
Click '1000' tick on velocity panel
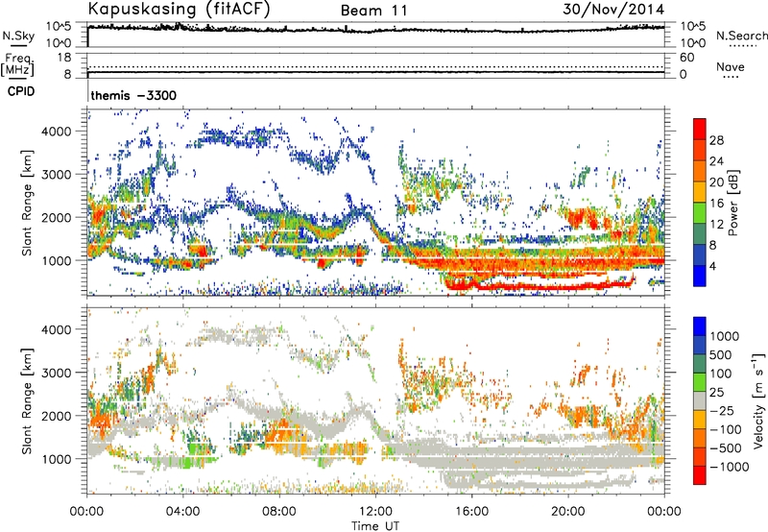[56, 459]
